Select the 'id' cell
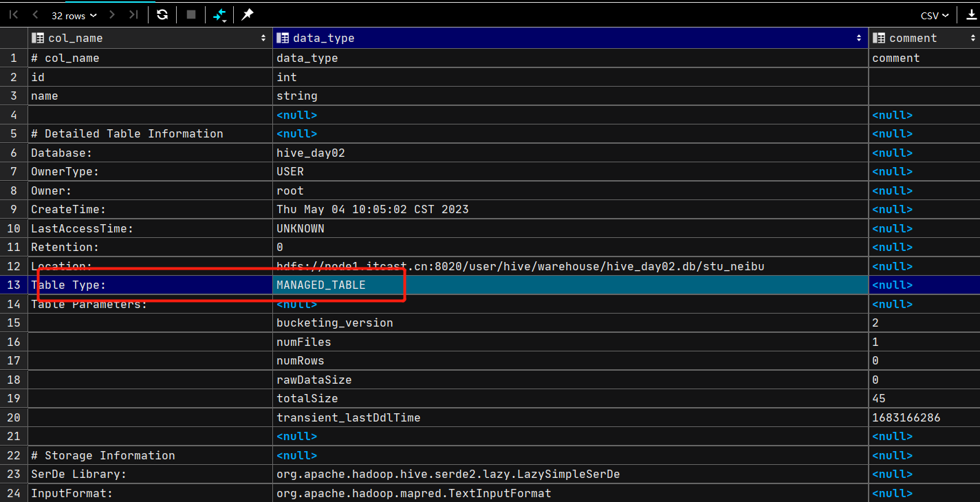 [x=150, y=77]
